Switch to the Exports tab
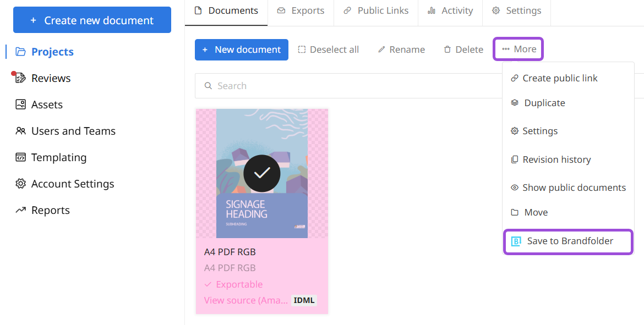The image size is (644, 325). point(301,10)
